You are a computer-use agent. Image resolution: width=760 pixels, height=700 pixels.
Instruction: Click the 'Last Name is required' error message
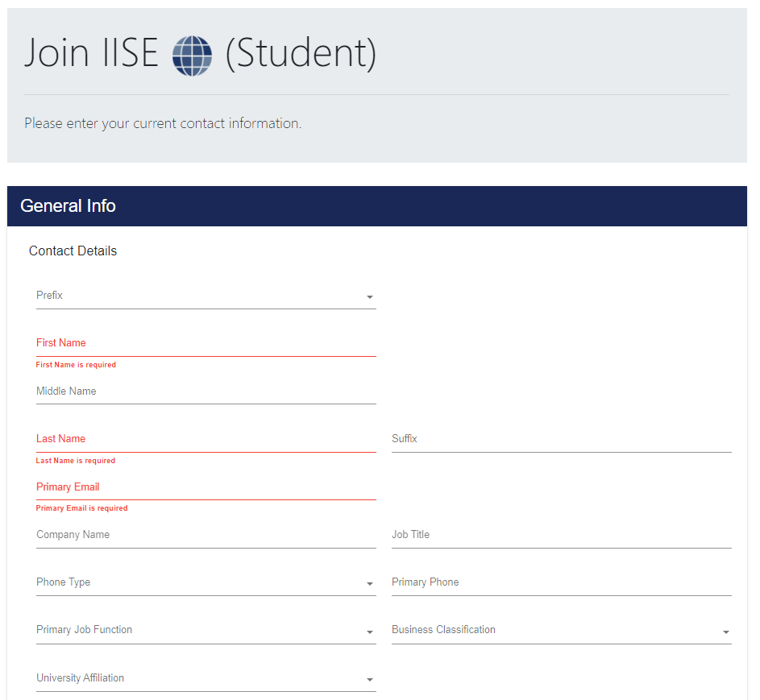coord(76,461)
